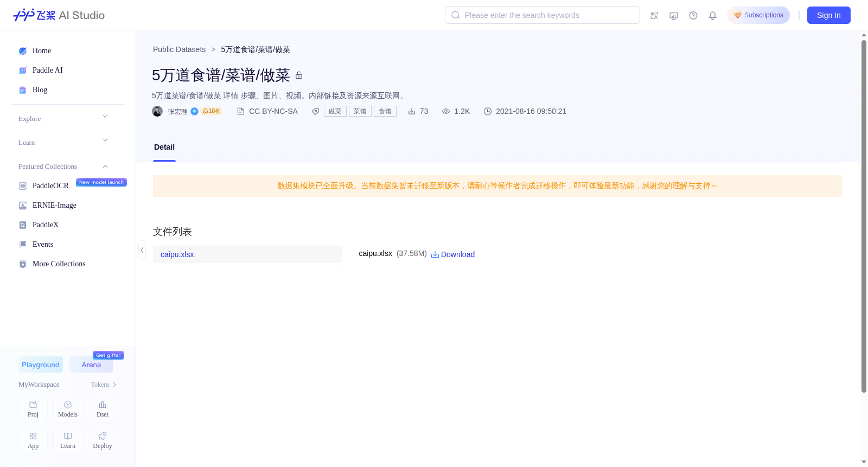Expand the Learn section in sidebar
The image size is (868, 467).
point(105,140)
